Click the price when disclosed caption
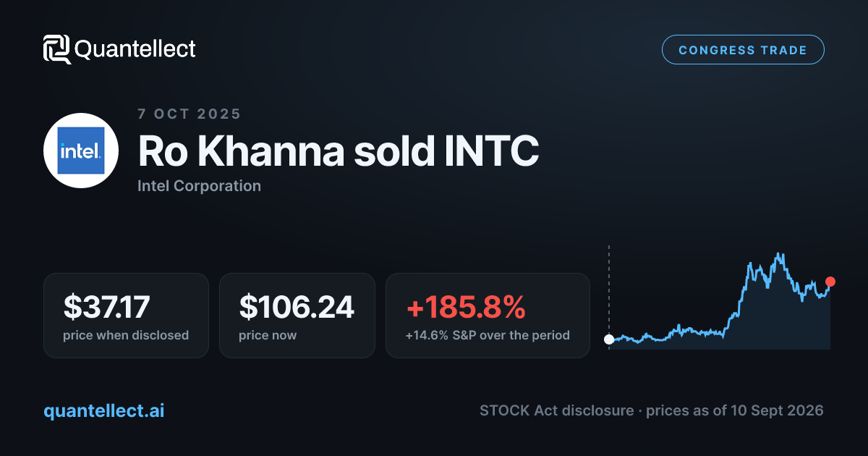The height and width of the screenshot is (456, 868). coord(126,336)
